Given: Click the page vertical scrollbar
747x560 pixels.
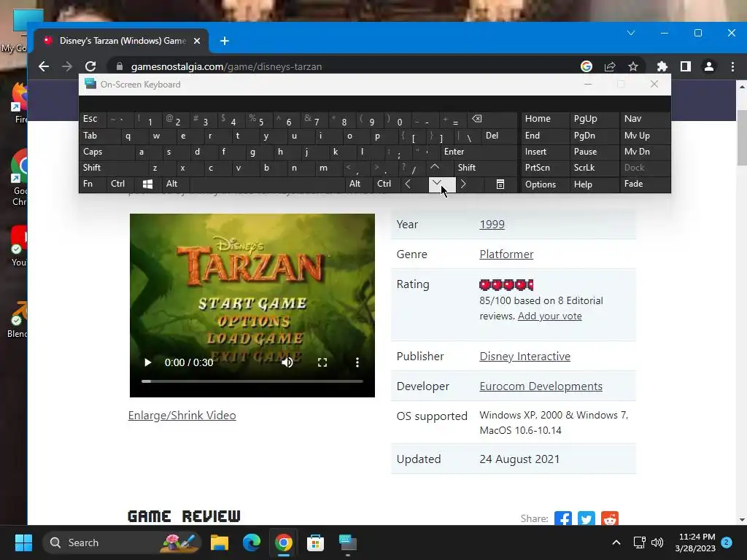Looking at the screenshot, I should pyautogui.click(x=742, y=138).
